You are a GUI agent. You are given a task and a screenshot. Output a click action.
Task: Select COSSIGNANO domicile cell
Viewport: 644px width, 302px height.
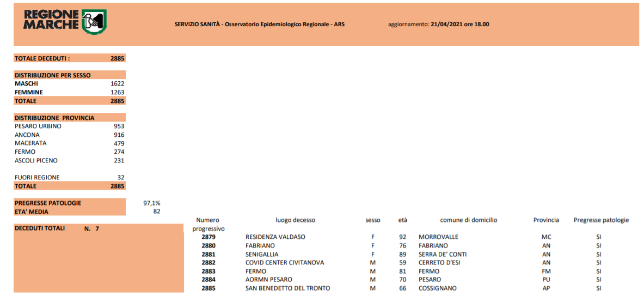pos(438,288)
